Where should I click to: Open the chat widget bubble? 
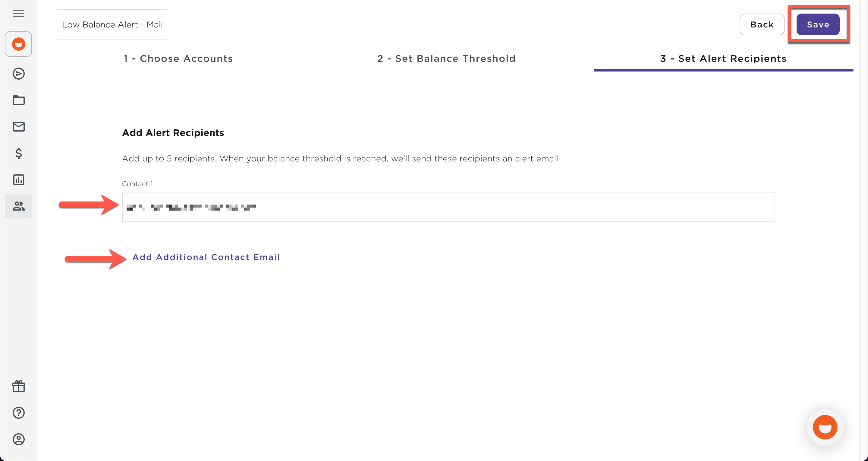click(825, 427)
